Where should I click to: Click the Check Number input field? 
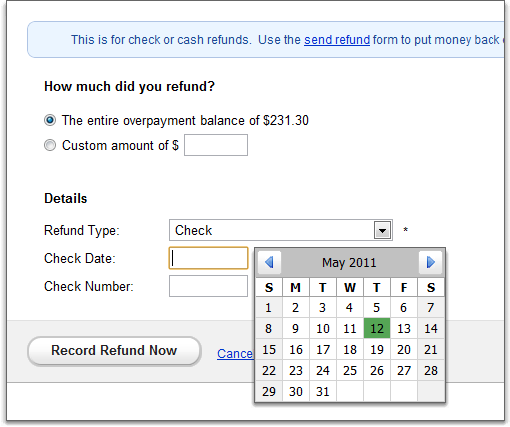point(208,286)
